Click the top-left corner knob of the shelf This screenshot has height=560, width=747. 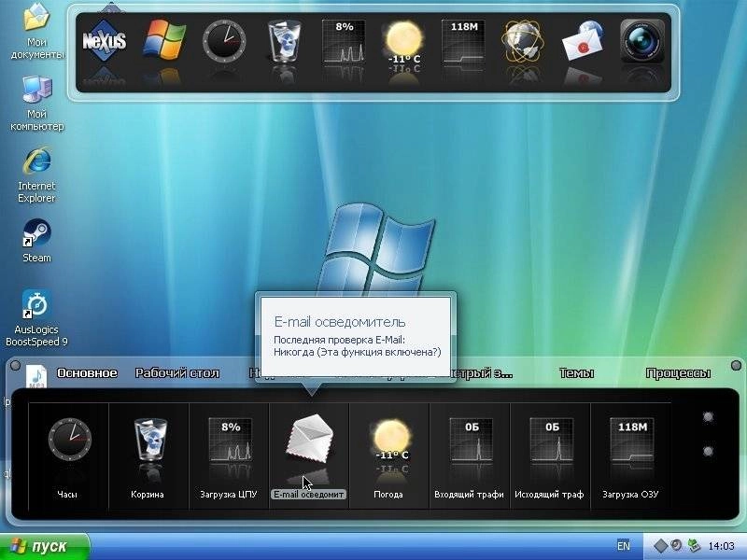(x=15, y=365)
